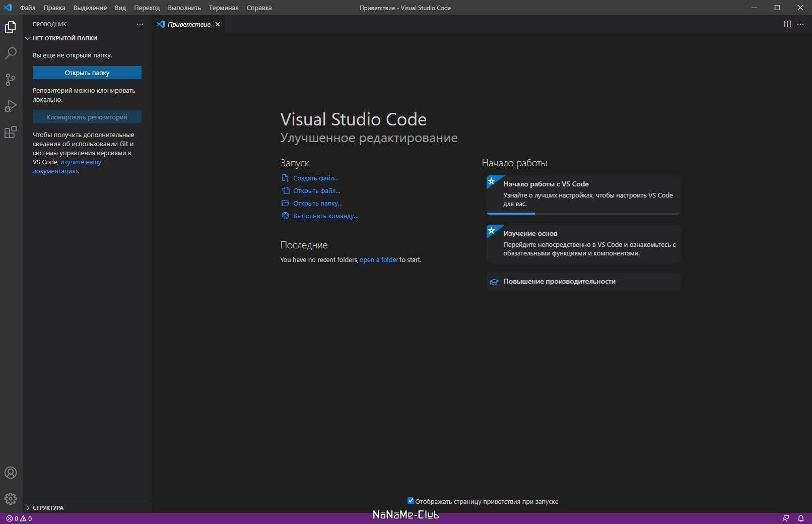Open the Manage gear icon
The height and width of the screenshot is (524, 812).
(x=11, y=499)
